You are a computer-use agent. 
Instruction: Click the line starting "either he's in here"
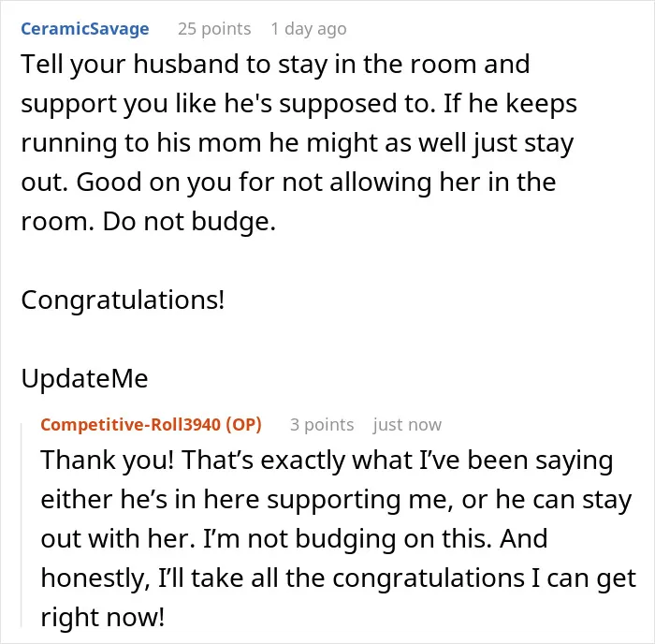336,500
